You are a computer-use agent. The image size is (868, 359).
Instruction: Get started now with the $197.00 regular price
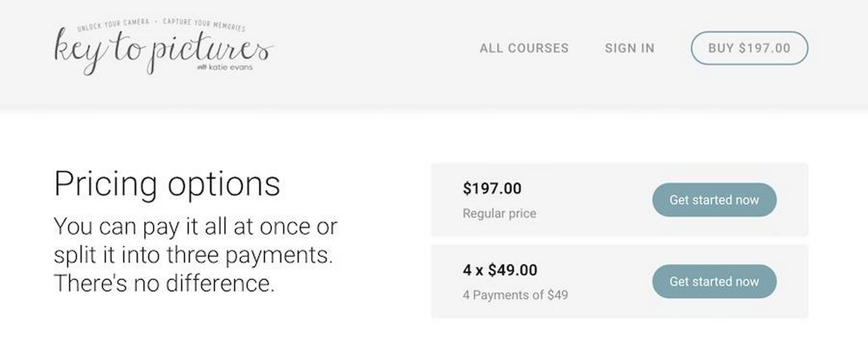click(714, 200)
